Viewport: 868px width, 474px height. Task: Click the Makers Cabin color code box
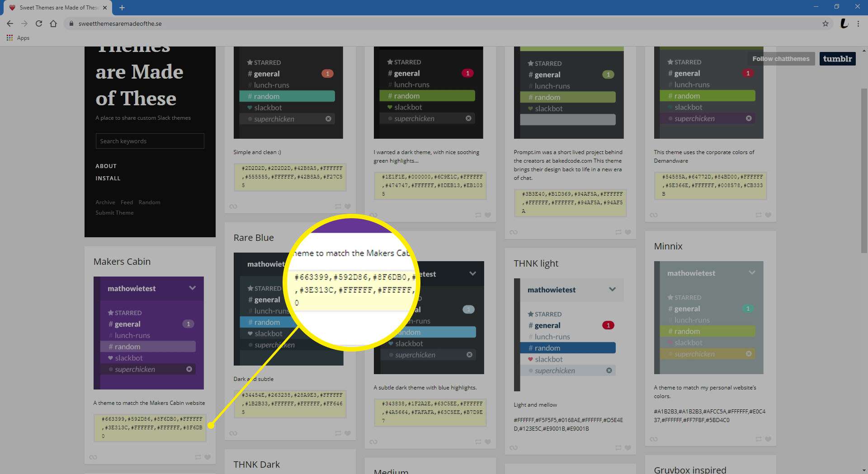tap(150, 427)
